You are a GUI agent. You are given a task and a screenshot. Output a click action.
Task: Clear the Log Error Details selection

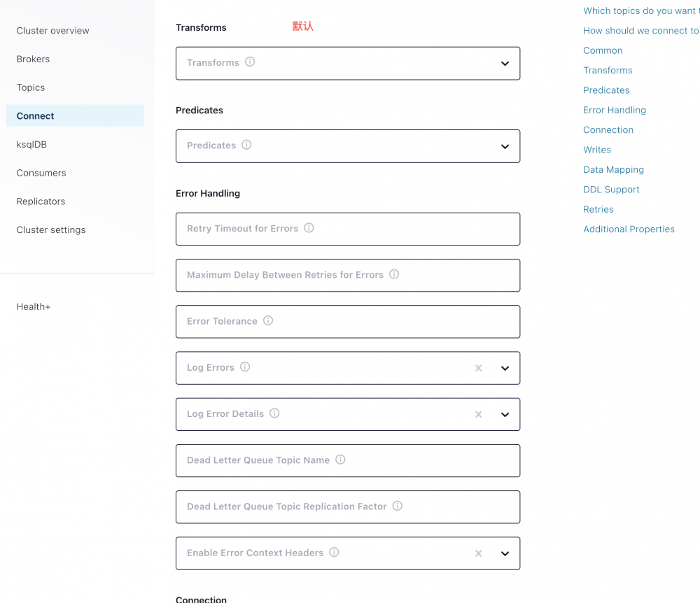click(x=479, y=414)
